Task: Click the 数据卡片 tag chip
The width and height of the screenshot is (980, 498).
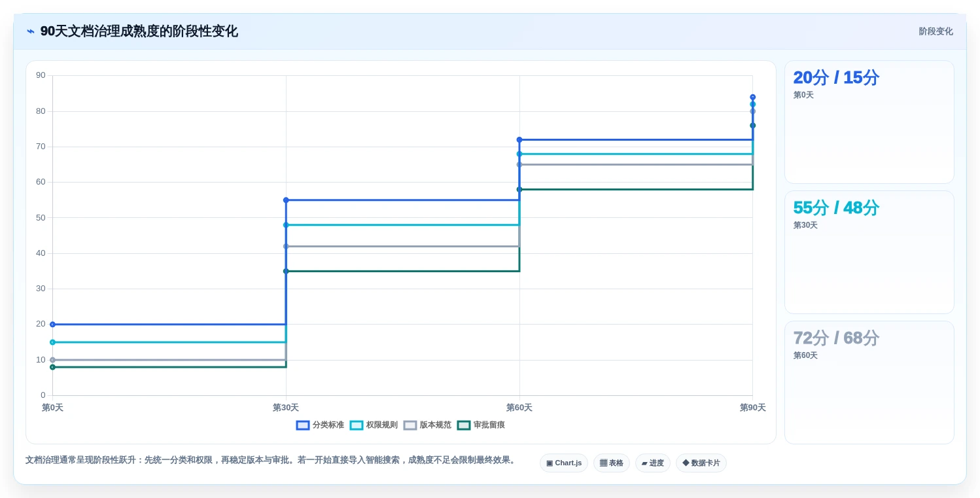Action: 701,463
